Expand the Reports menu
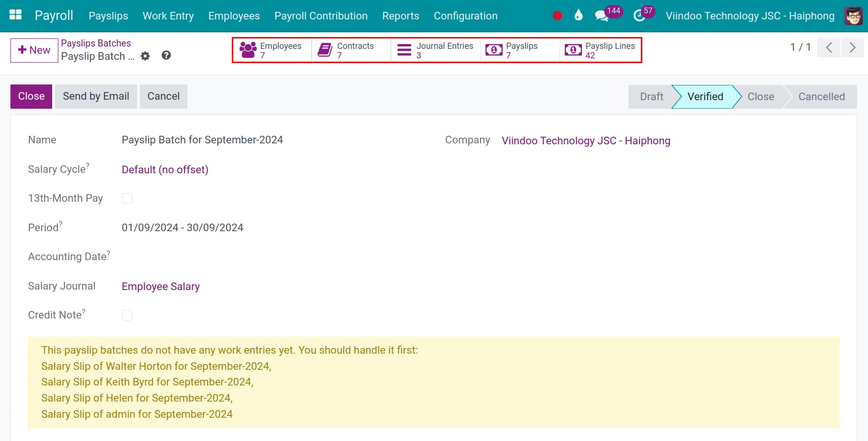The width and height of the screenshot is (868, 441). (400, 16)
